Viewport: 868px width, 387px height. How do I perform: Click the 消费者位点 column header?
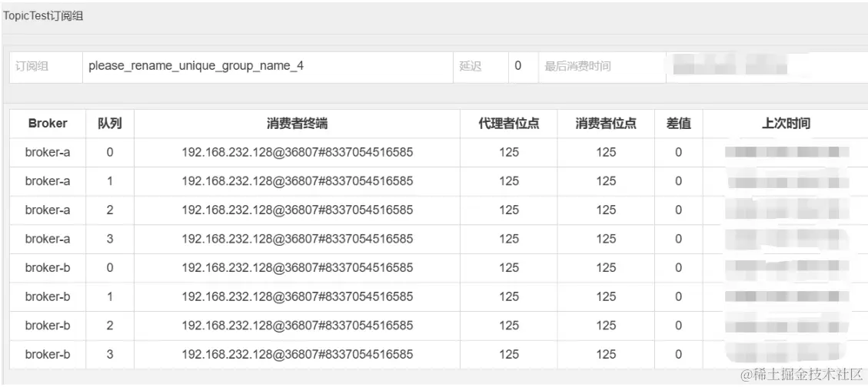click(606, 124)
